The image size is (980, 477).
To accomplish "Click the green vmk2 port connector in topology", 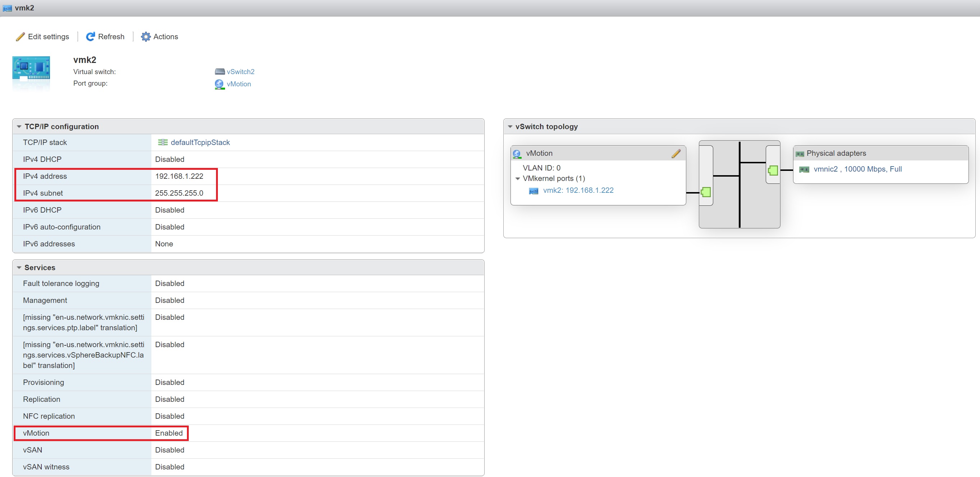I will click(x=706, y=192).
